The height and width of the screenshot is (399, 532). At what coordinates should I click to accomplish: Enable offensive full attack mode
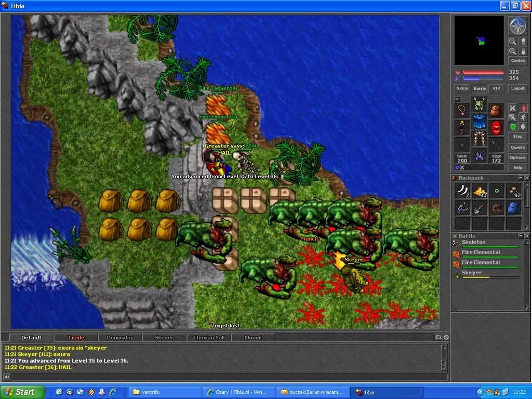point(512,108)
